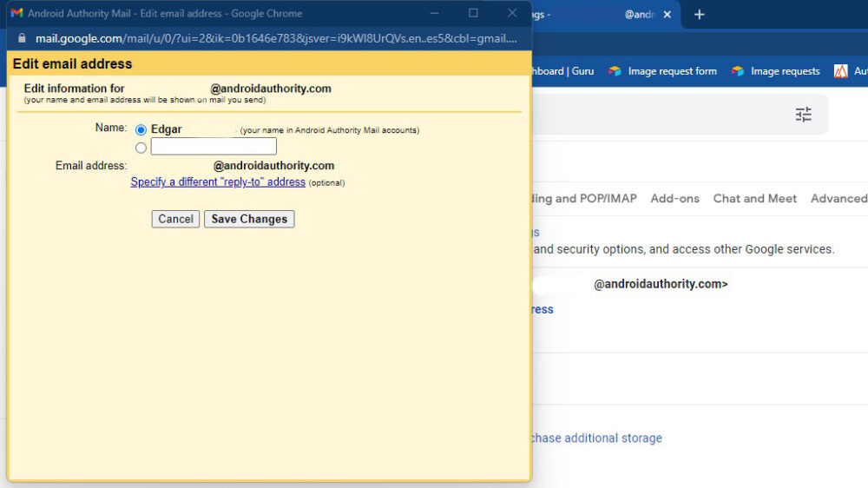Open a new browser tab with the plus button
The height and width of the screenshot is (488, 868).
[x=700, y=15]
